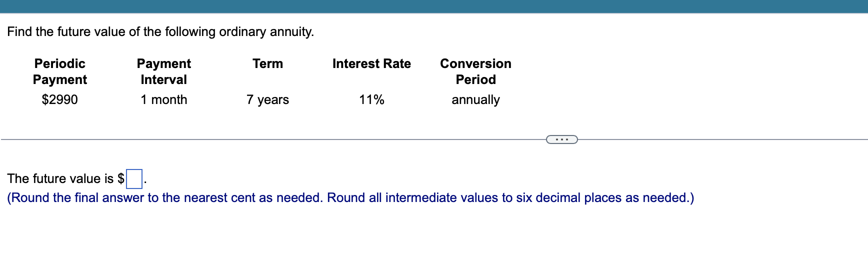The height and width of the screenshot is (275, 868).
Task: Click the $2990 payment value
Action: (60, 99)
